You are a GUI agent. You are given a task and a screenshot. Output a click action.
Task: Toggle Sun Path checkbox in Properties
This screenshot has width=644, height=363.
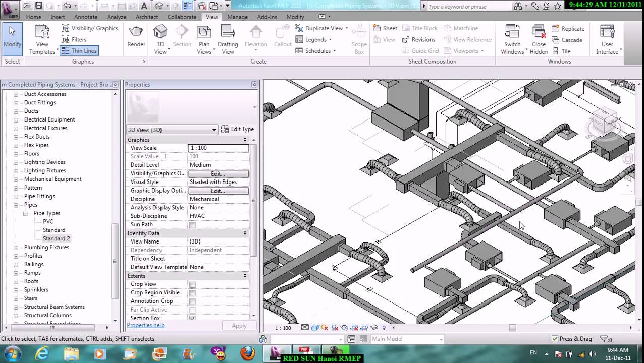[x=192, y=225]
